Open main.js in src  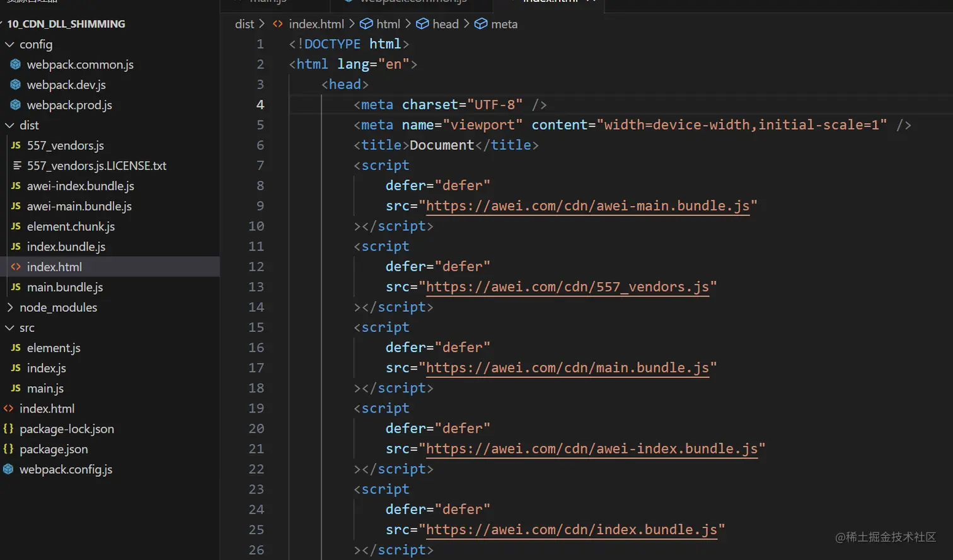point(45,388)
